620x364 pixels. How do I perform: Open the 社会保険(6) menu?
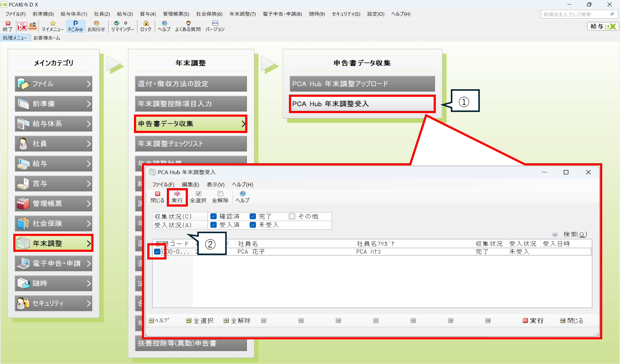click(209, 14)
